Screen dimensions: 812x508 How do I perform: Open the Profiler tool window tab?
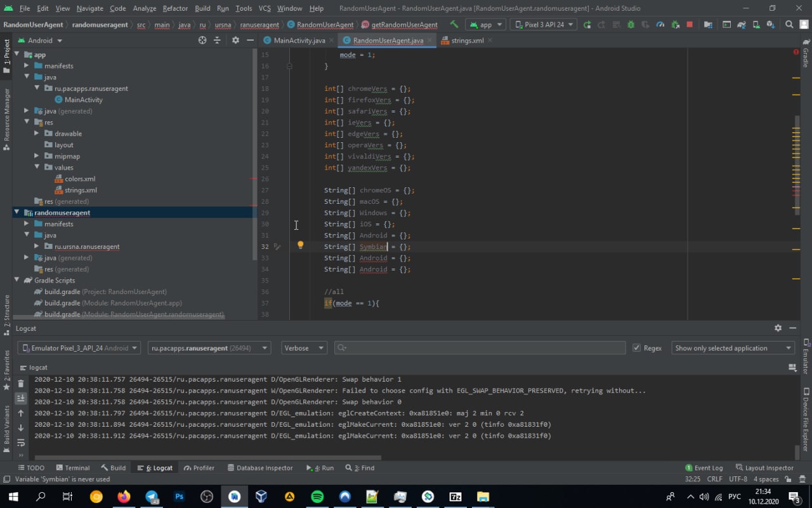coord(199,467)
